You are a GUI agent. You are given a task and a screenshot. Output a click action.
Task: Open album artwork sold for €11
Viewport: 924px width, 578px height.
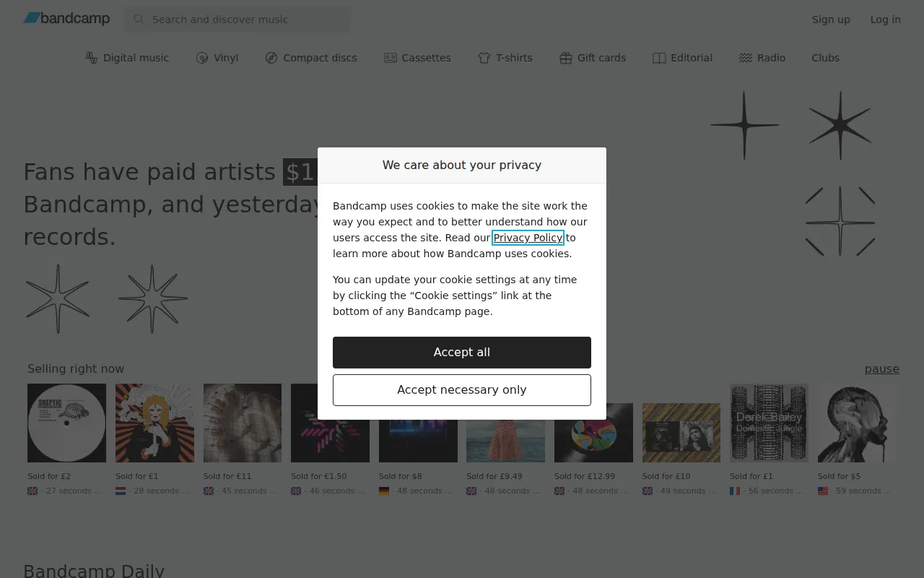[243, 423]
